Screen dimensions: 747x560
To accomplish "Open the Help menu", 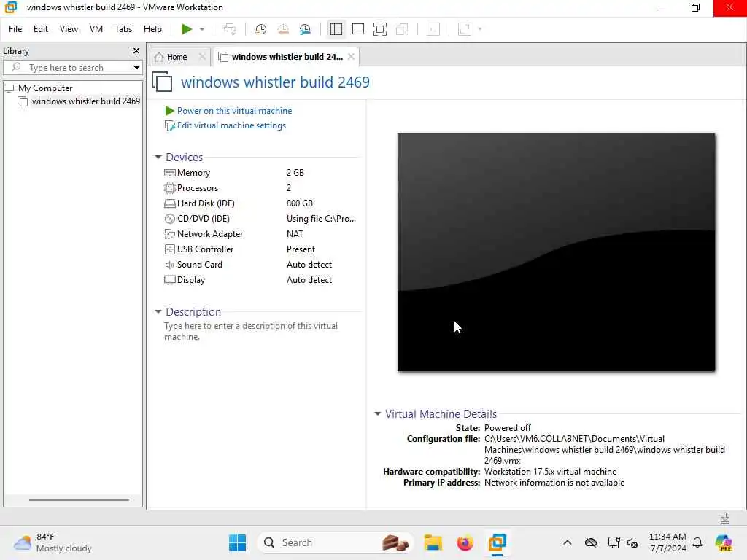I will point(152,29).
